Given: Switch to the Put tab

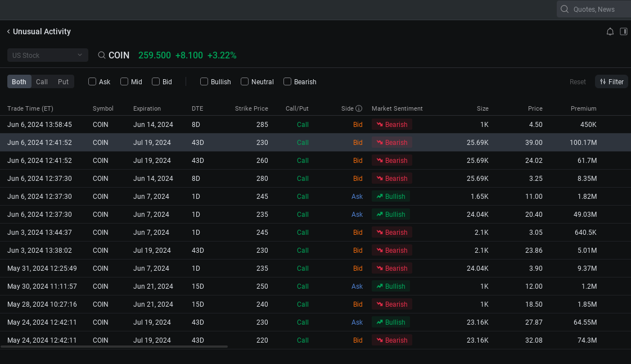Looking at the screenshot, I should pos(63,81).
